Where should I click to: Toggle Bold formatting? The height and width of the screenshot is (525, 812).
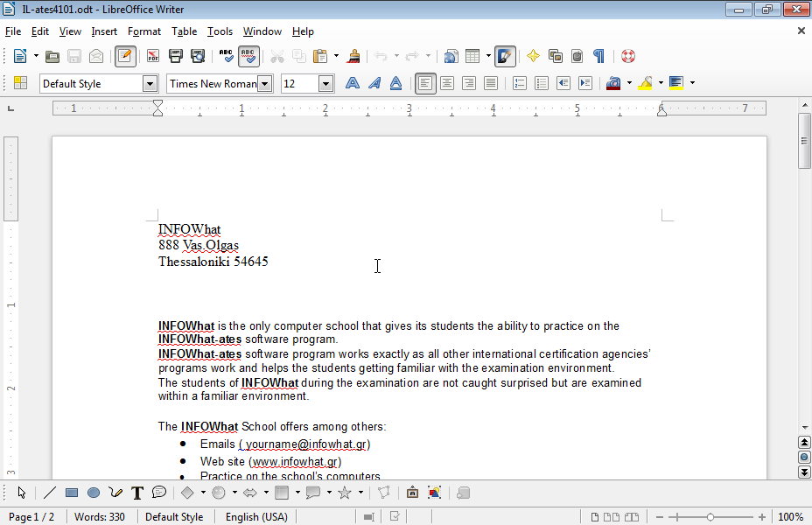coord(352,83)
